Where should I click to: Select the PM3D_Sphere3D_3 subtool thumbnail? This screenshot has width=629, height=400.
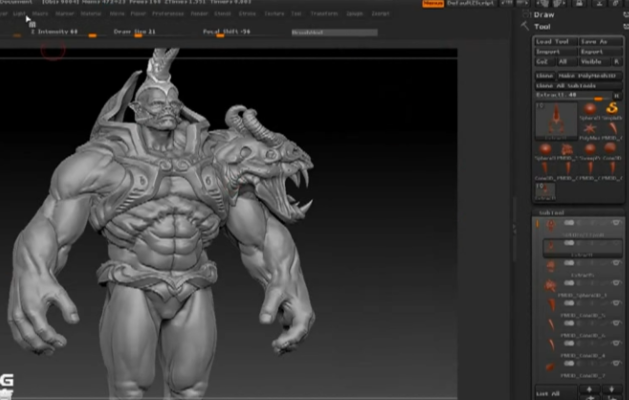[x=551, y=285]
